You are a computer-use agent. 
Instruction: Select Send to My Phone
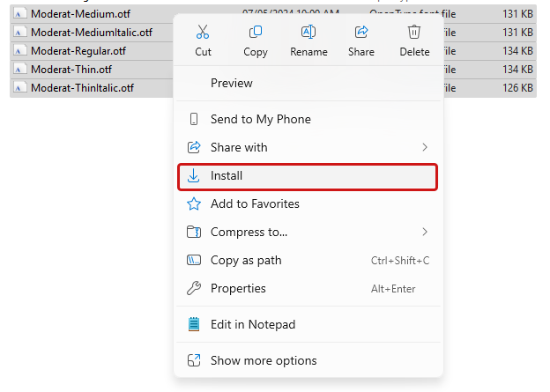pyautogui.click(x=308, y=119)
